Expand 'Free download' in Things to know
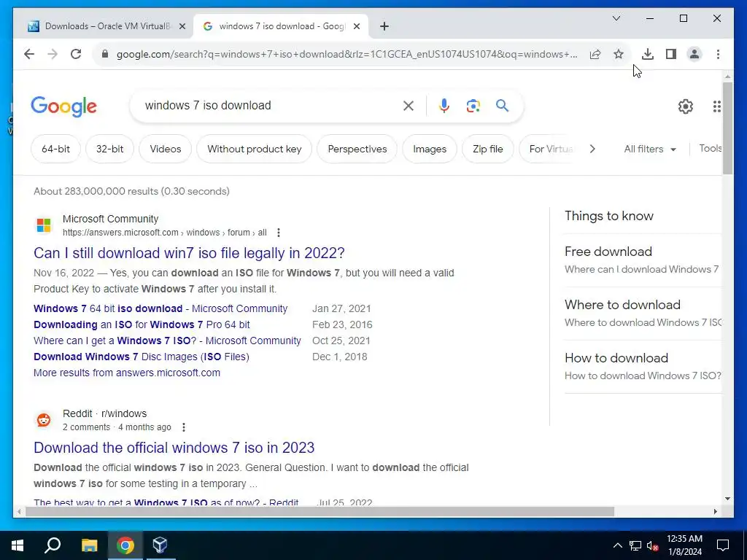The image size is (747, 560). point(643,260)
